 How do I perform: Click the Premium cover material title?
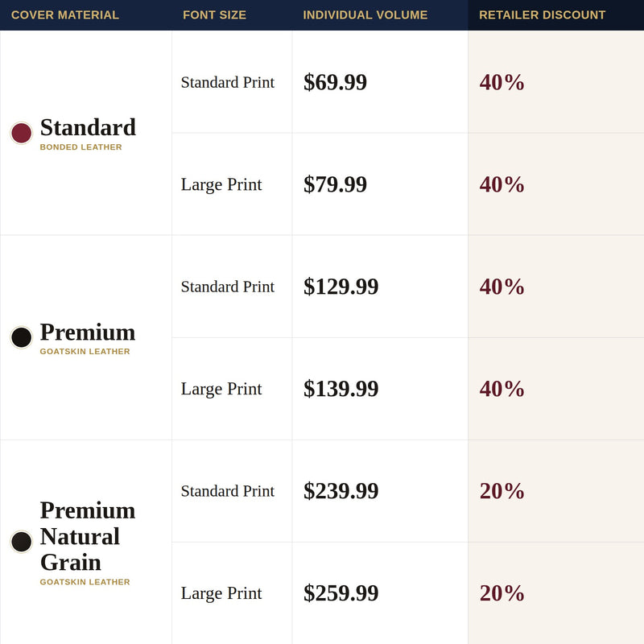coord(88,332)
